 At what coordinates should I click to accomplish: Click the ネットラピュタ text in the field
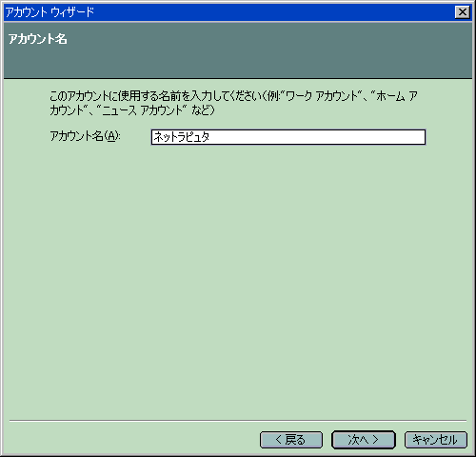coord(181,137)
